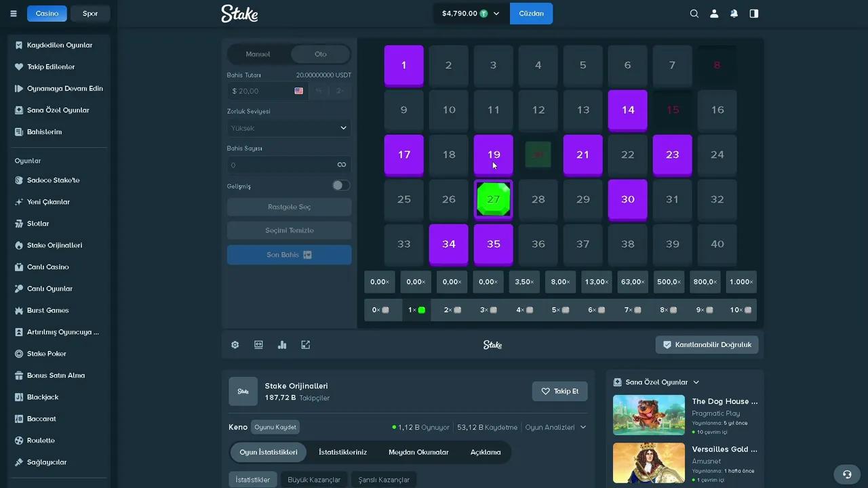Click the Cüzdan wallet button

(532, 14)
